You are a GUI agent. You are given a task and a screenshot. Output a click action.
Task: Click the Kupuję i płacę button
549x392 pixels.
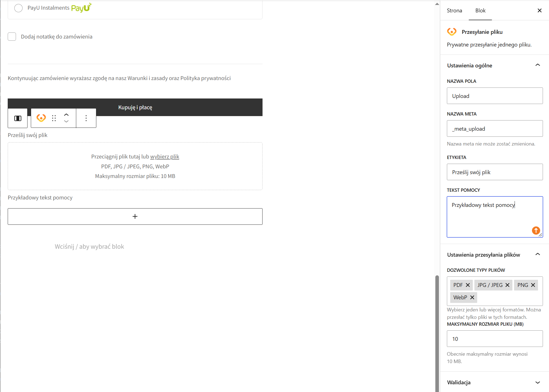135,107
